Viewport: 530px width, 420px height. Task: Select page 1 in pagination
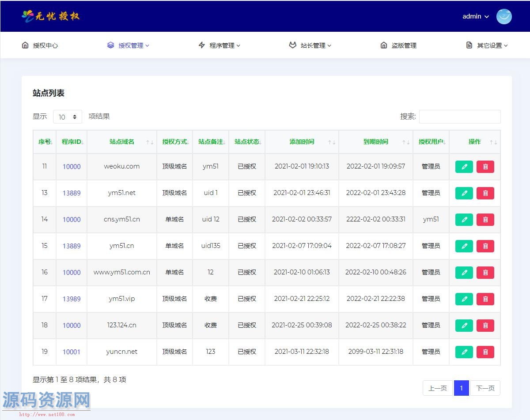tap(462, 388)
